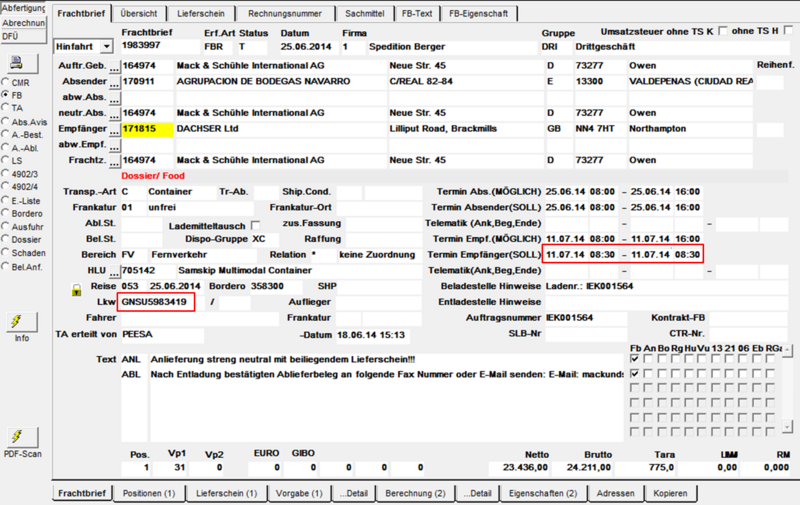Open the Berechnung (2) bottom tab
The height and width of the screenshot is (505, 800).
[x=415, y=493]
